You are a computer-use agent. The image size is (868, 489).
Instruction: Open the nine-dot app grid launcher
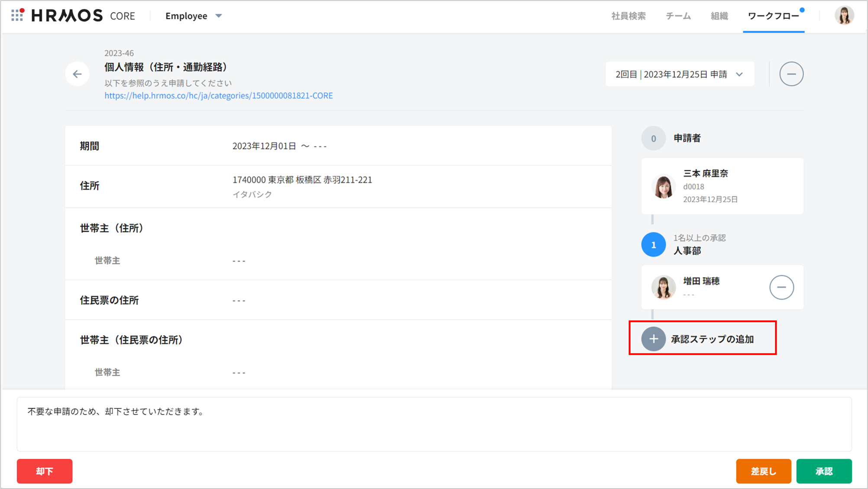pos(17,16)
